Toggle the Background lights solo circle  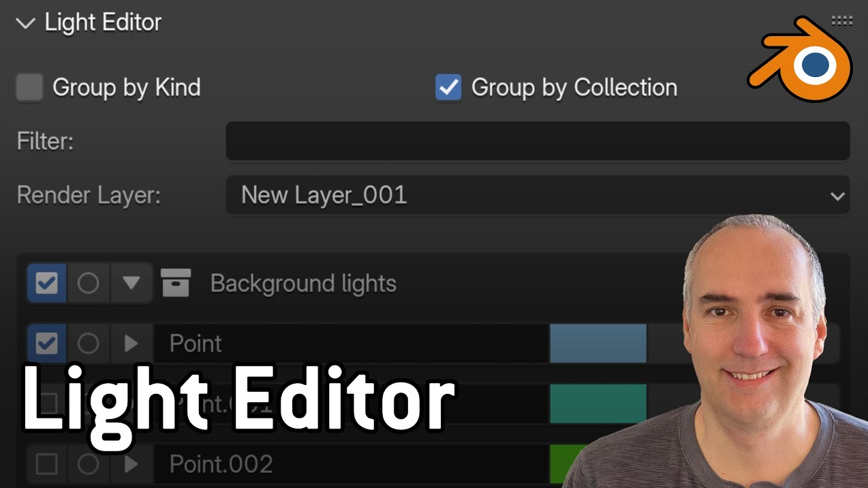click(x=88, y=283)
